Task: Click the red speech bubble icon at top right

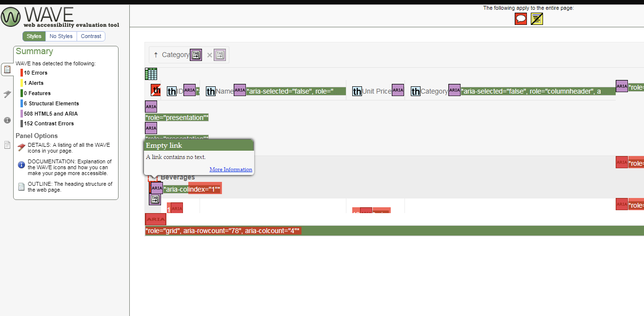Action: click(520, 19)
